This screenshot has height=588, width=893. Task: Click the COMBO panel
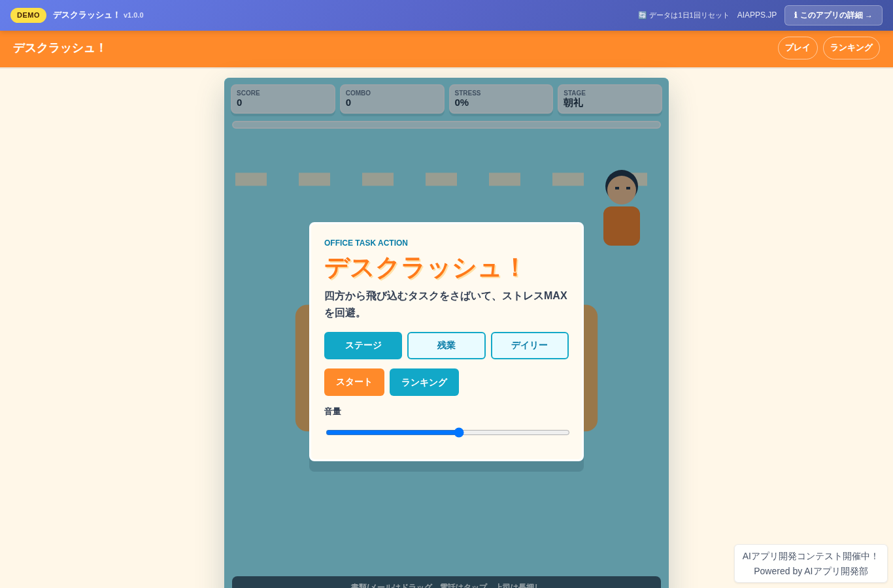click(392, 99)
